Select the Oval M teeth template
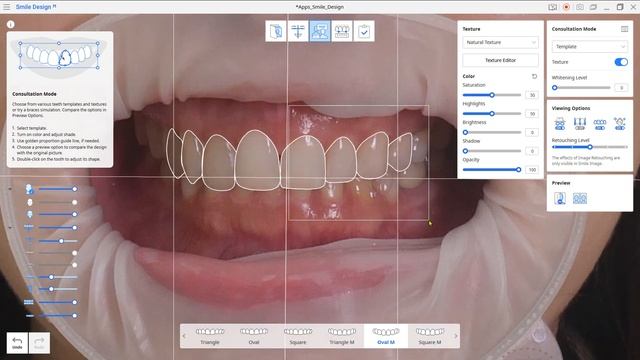Image resolution: width=640 pixels, height=360 pixels. tap(386, 336)
